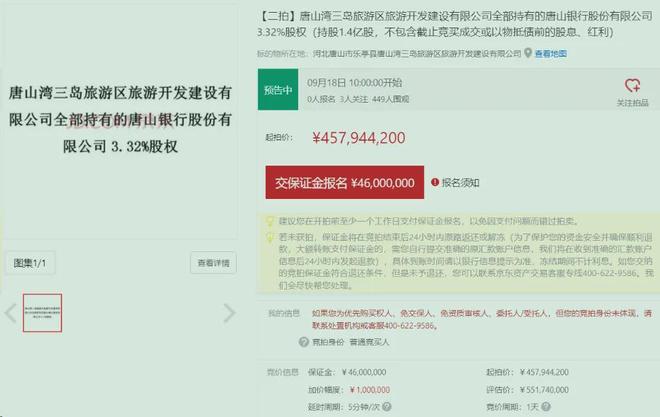Click the heart icon to follow this auction item
This screenshot has height=417, width=660.
click(632, 85)
